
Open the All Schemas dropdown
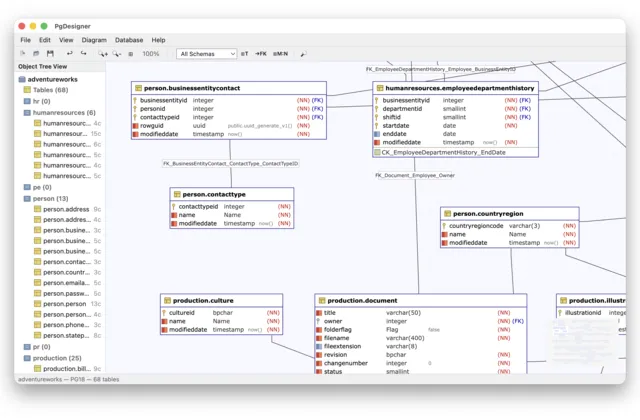click(x=207, y=54)
